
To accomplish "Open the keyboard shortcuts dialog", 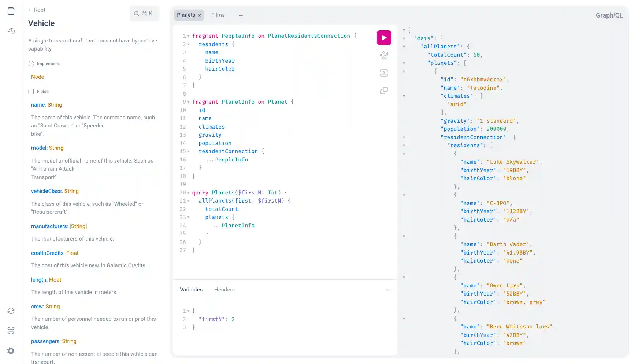I will tap(11, 331).
